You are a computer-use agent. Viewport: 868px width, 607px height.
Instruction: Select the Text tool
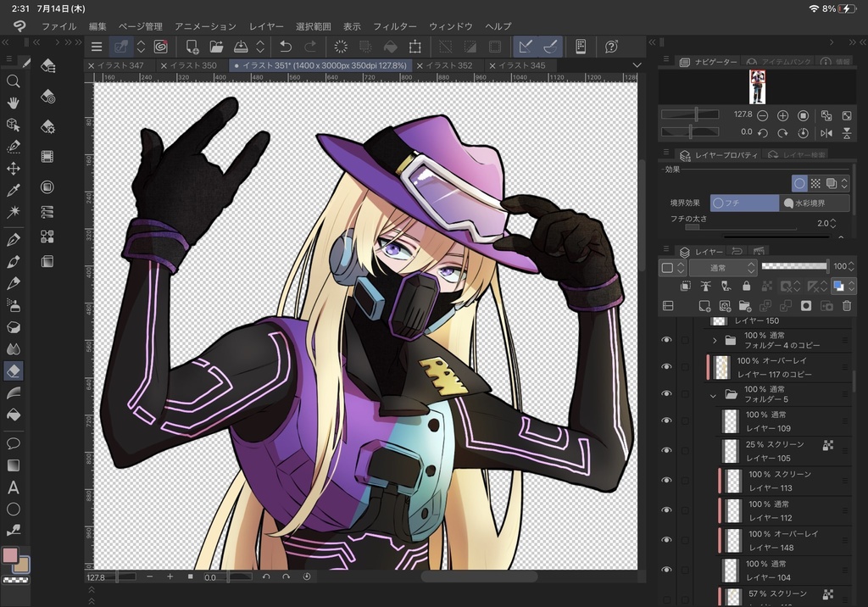tap(14, 487)
